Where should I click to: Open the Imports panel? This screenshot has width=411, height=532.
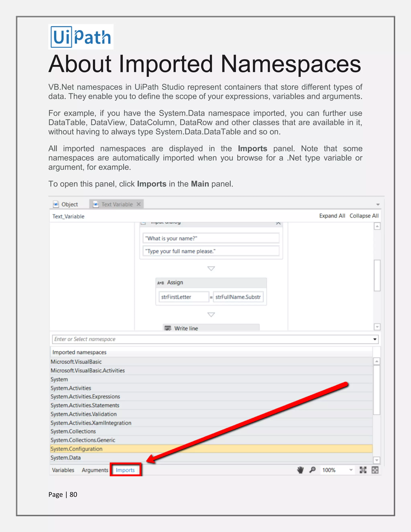125,470
